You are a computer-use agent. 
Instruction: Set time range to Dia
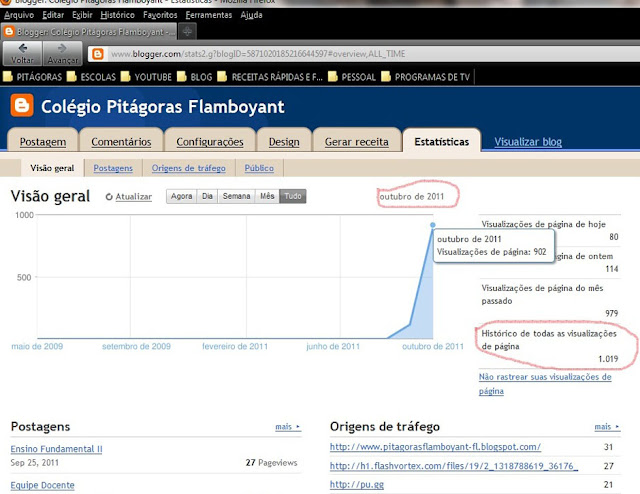[x=207, y=196]
